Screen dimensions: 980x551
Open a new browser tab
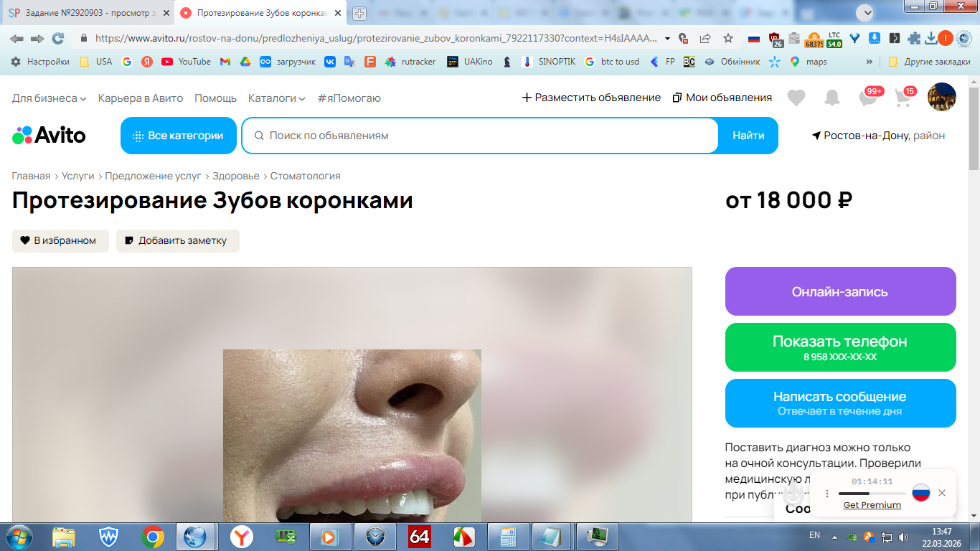pyautogui.click(x=359, y=13)
